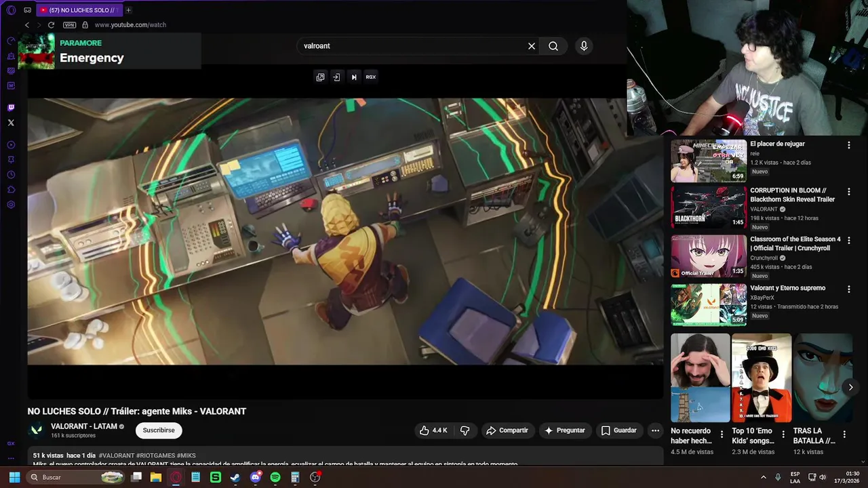
Task: Go back to the previous page
Action: pyautogui.click(x=27, y=25)
